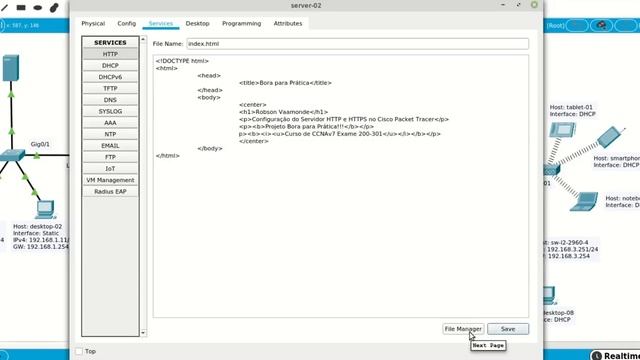Select the ellipse drawing tool
The image size is (640, 360).
[x=38, y=7]
